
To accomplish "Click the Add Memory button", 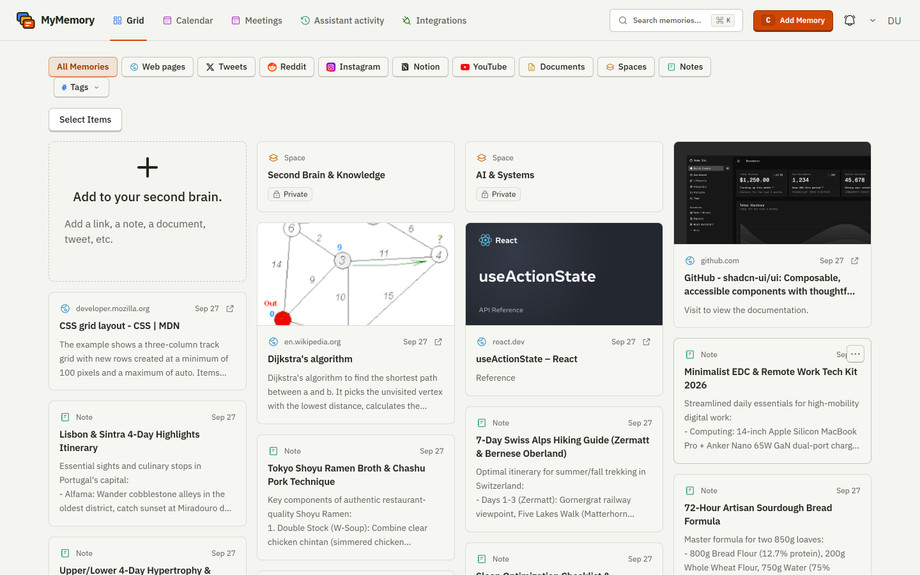I will pyautogui.click(x=793, y=21).
